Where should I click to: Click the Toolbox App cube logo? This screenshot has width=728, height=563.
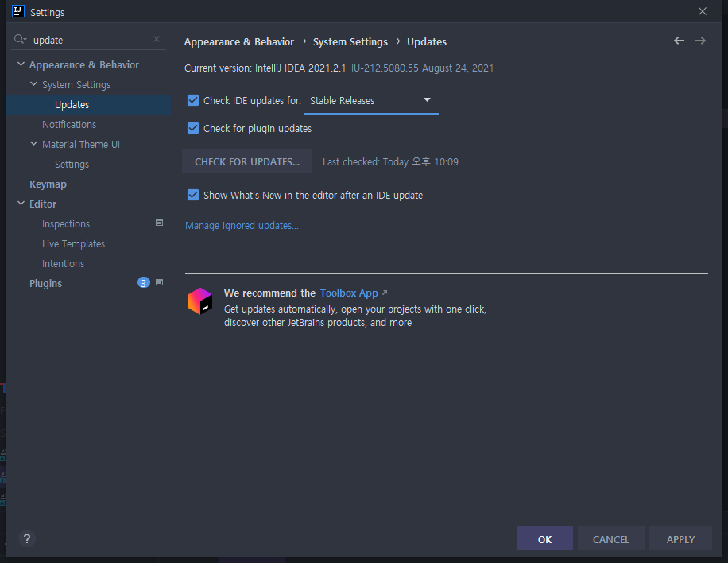click(x=200, y=301)
